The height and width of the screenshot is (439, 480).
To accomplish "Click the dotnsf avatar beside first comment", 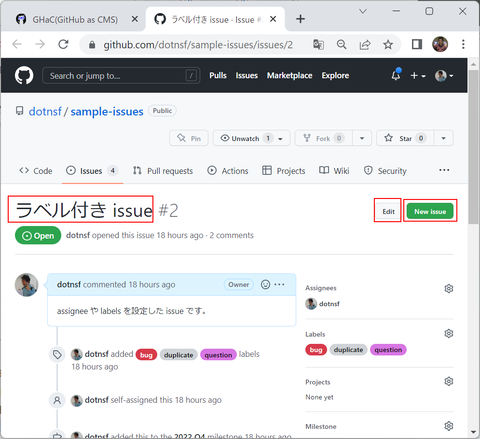I will (x=26, y=285).
